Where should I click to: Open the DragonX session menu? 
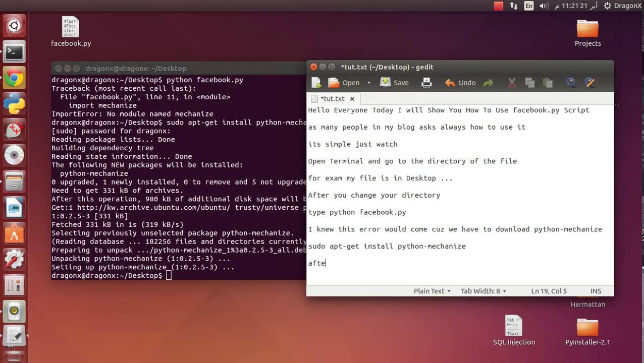pos(623,6)
